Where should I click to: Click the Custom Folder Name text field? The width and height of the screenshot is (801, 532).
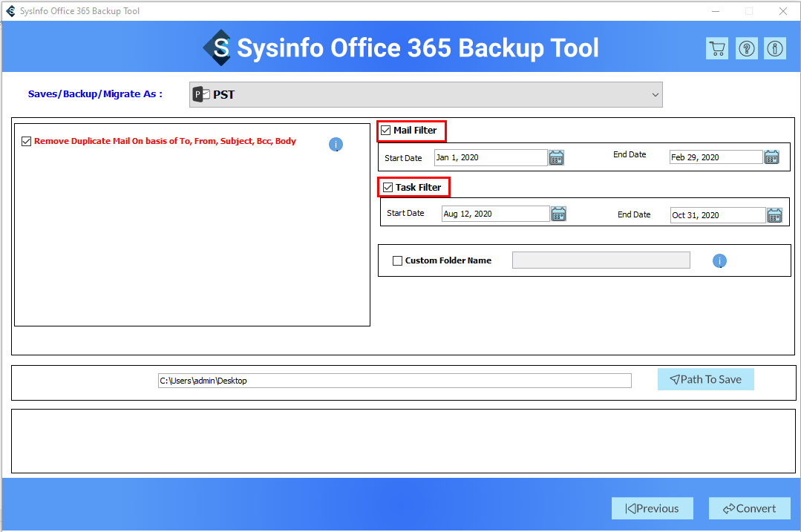601,260
